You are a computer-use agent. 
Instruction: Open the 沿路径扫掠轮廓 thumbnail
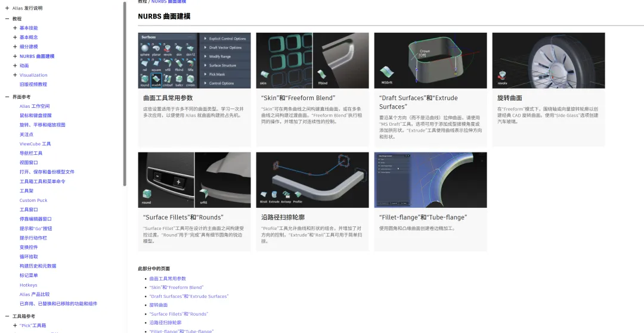312,180
